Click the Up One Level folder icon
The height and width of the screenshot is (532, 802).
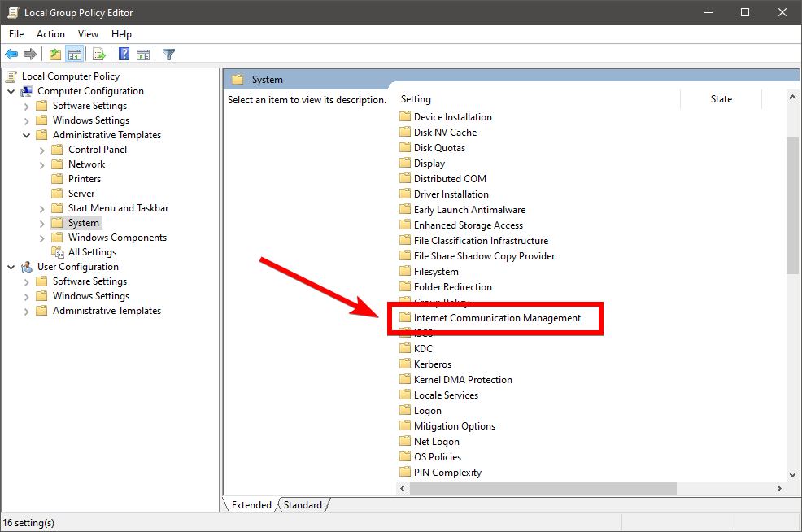click(54, 55)
